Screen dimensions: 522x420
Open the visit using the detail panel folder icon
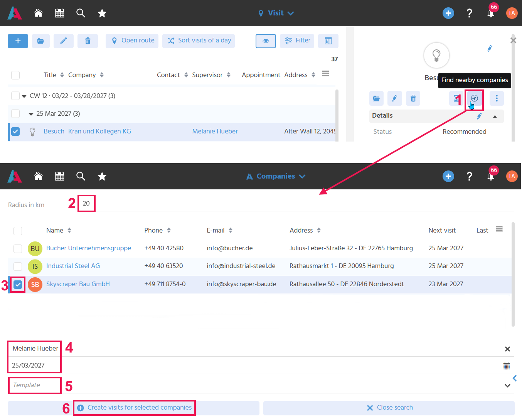point(377,98)
